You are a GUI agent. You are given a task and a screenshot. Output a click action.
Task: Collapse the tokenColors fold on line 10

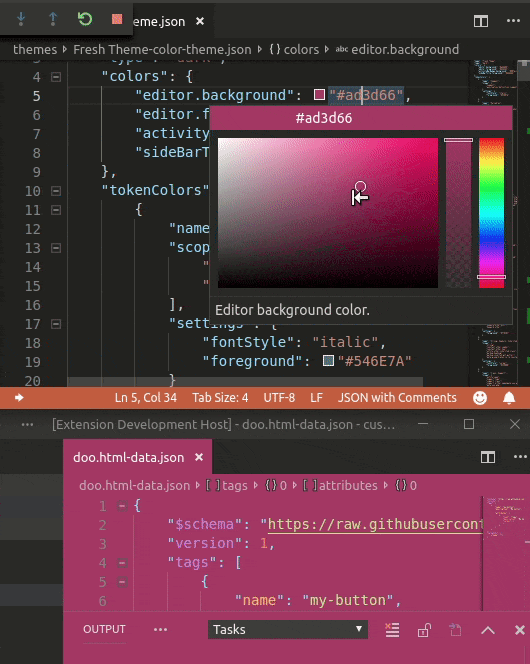click(56, 191)
